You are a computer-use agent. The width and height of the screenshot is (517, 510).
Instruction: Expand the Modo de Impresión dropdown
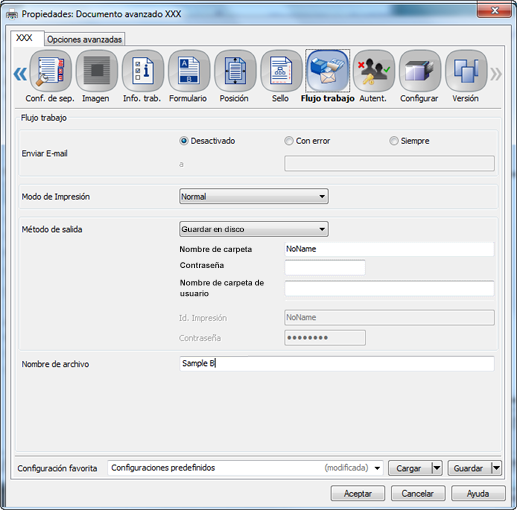pyautogui.click(x=254, y=196)
